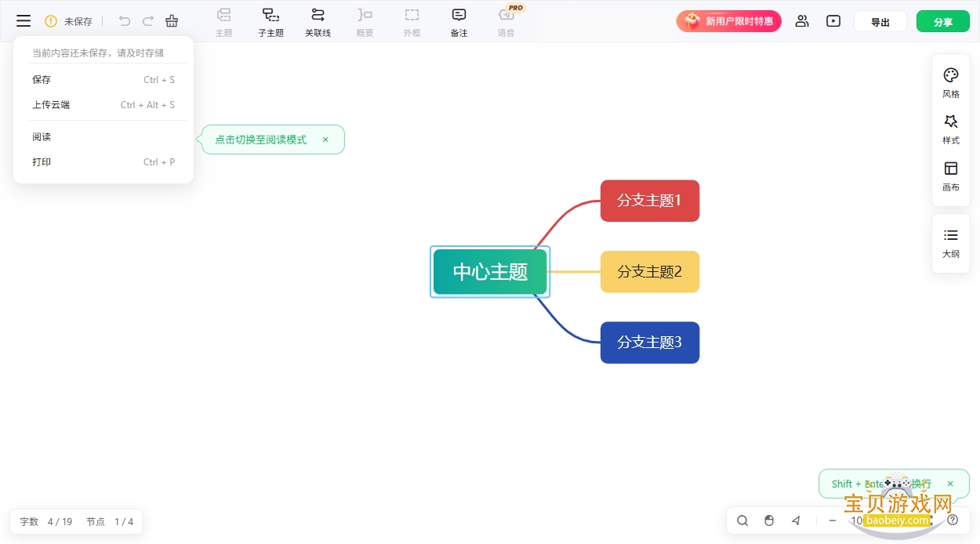The height and width of the screenshot is (544, 980).
Task: Select the red 分支主题1 node
Action: click(x=650, y=201)
